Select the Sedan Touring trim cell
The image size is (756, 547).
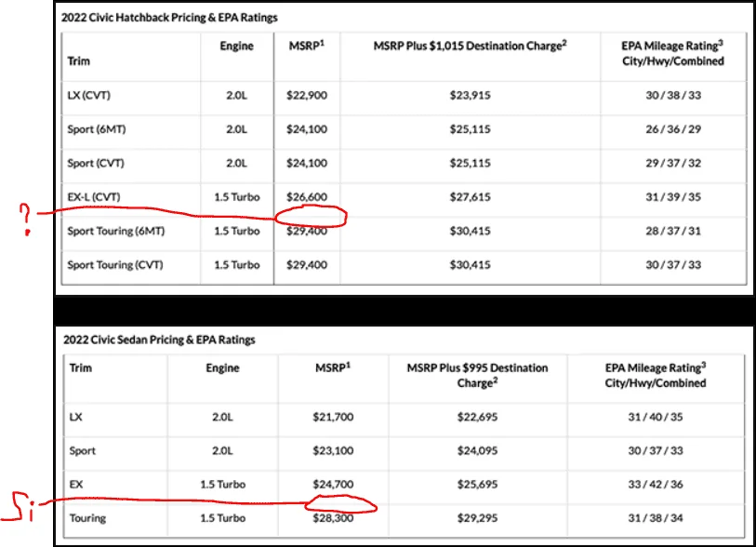tap(87, 518)
